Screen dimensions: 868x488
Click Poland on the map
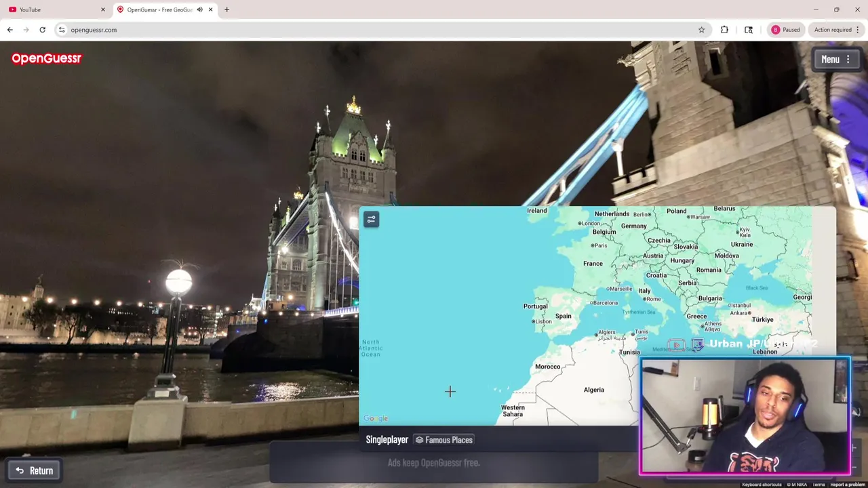676,211
